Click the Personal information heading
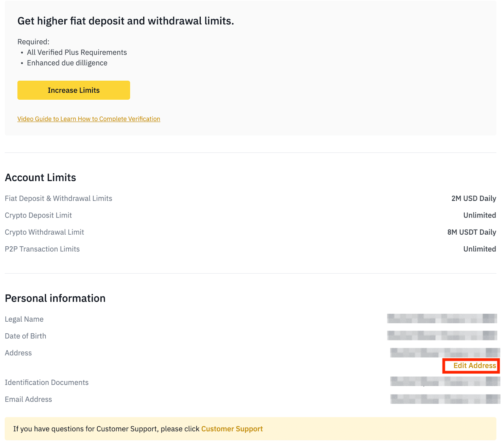504x444 pixels. click(55, 298)
